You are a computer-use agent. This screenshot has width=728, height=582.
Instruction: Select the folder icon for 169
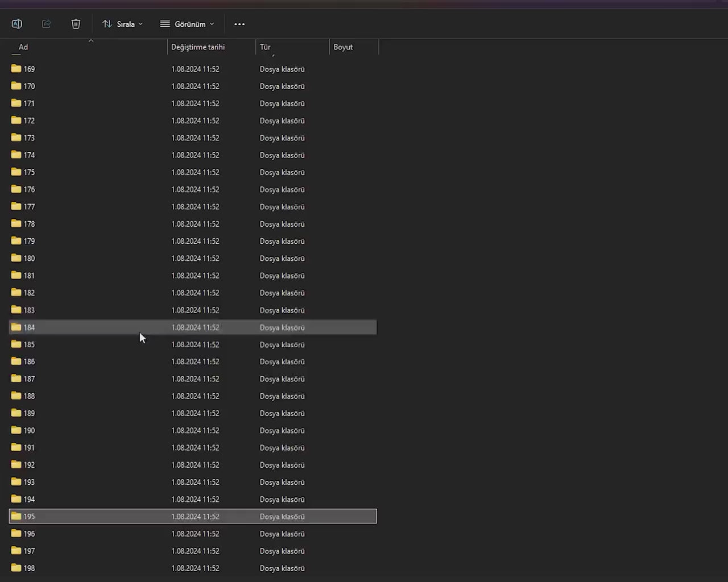click(x=16, y=69)
